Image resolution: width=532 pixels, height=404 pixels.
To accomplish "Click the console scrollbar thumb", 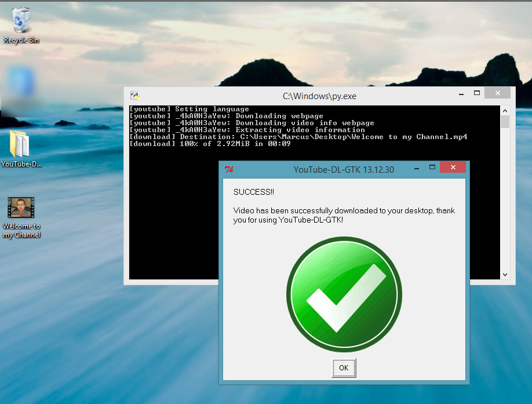I will point(505,122).
